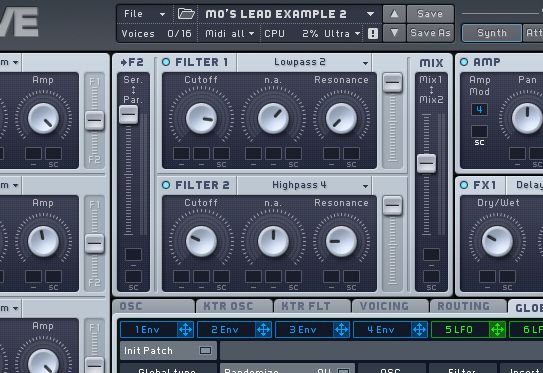Switch to the ROUTING tab
This screenshot has width=543, height=373.
(x=468, y=307)
